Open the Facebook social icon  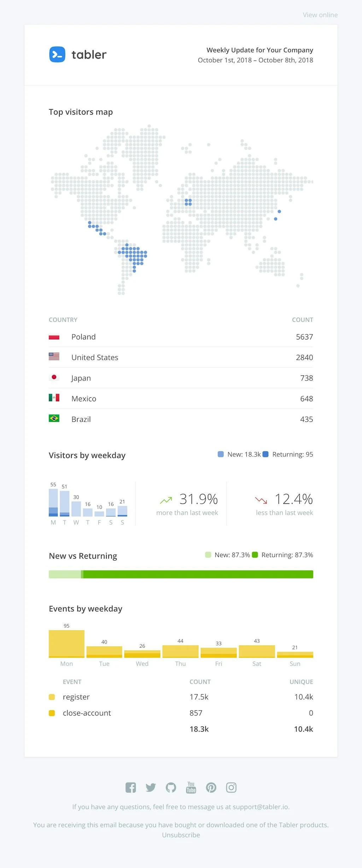pos(131,787)
